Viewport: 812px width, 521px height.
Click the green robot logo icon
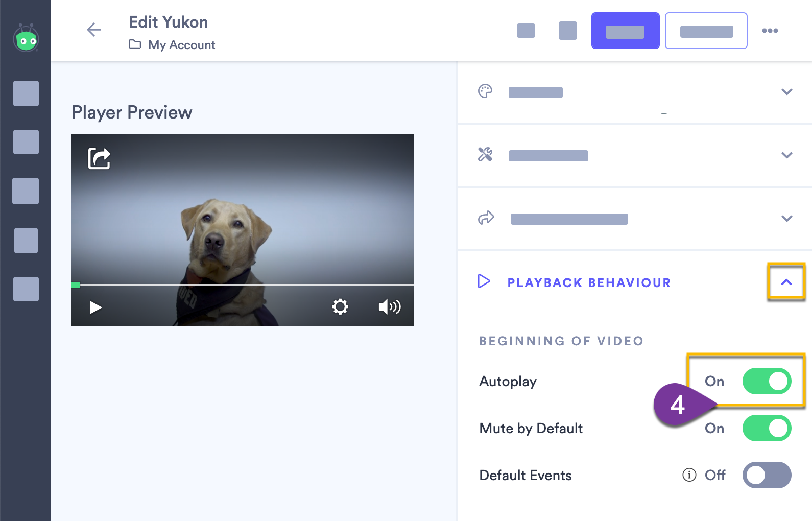coord(26,39)
